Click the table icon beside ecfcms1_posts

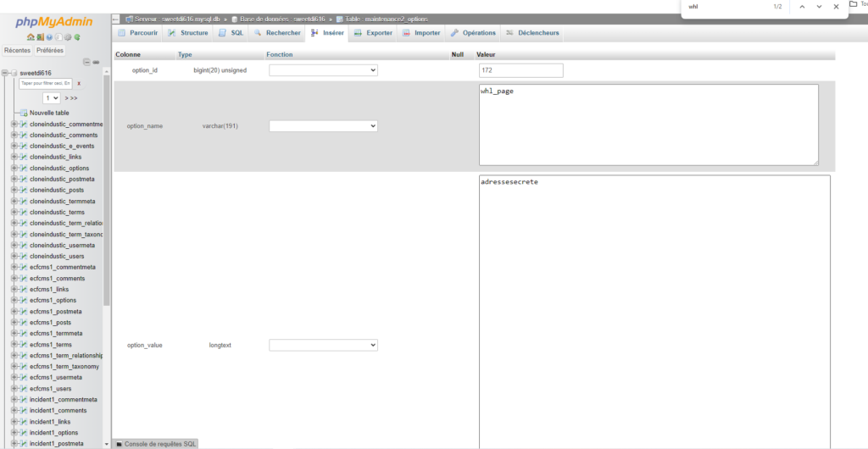click(x=24, y=322)
